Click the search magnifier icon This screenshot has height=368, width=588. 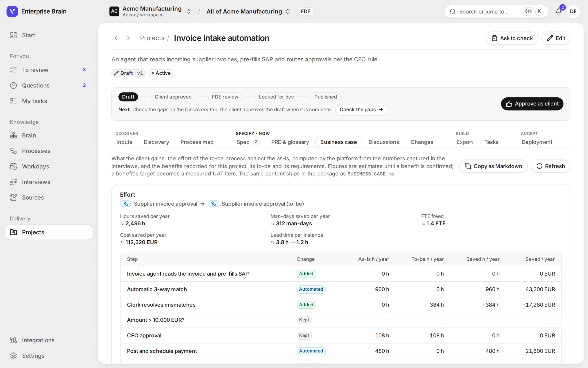coord(453,12)
